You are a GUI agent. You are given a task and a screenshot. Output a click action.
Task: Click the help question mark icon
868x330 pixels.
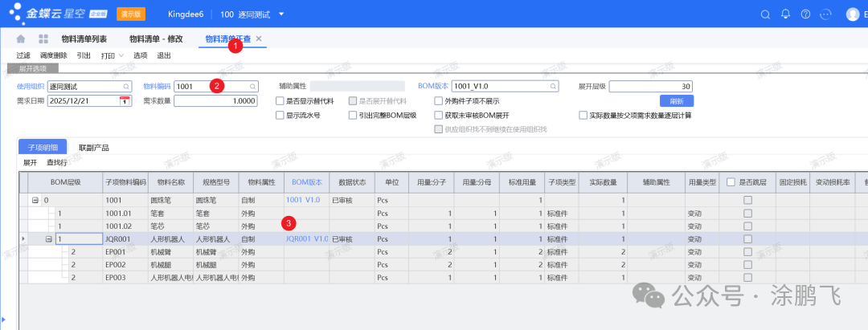point(805,14)
